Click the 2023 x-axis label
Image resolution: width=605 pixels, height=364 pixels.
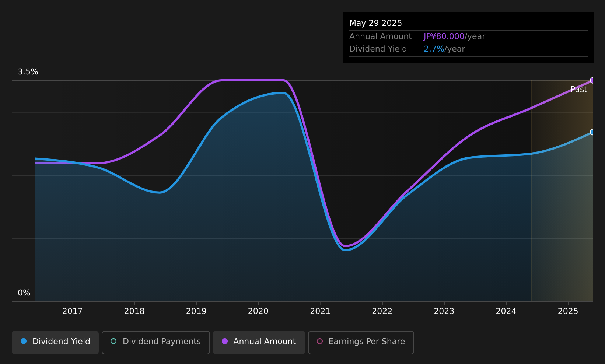point(444,311)
